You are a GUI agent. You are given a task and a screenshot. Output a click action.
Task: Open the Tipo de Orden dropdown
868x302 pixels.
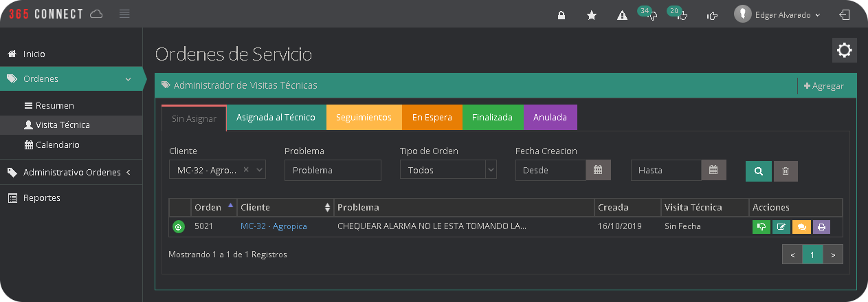point(448,170)
